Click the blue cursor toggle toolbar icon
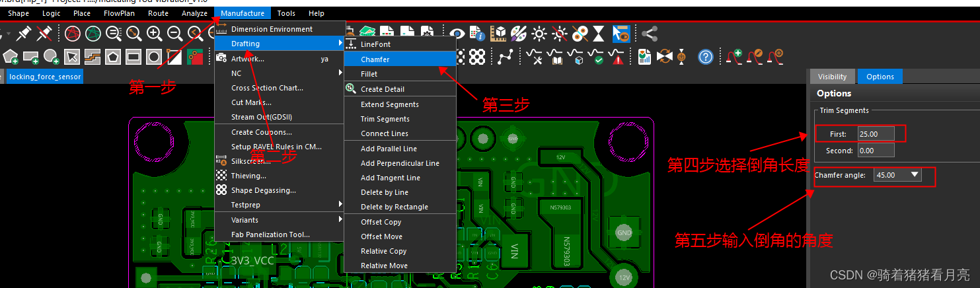Image resolution: width=980 pixels, height=288 pixels. point(621,32)
